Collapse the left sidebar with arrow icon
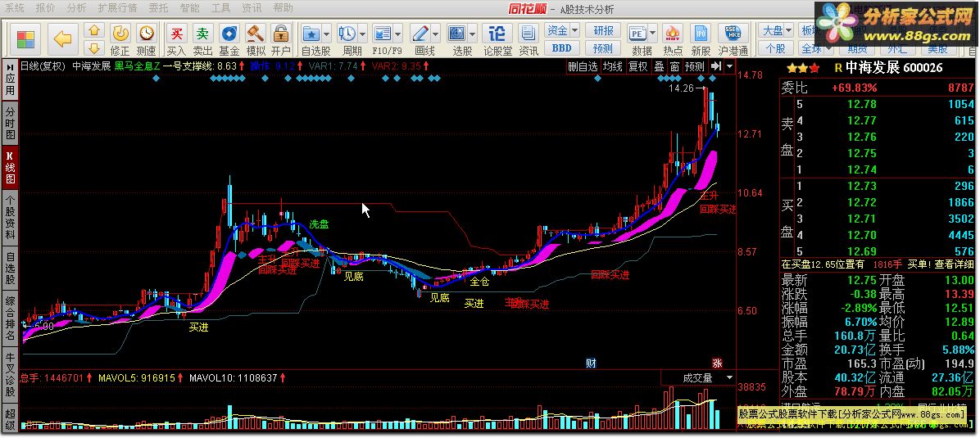The width and height of the screenshot is (980, 438). tap(10, 65)
